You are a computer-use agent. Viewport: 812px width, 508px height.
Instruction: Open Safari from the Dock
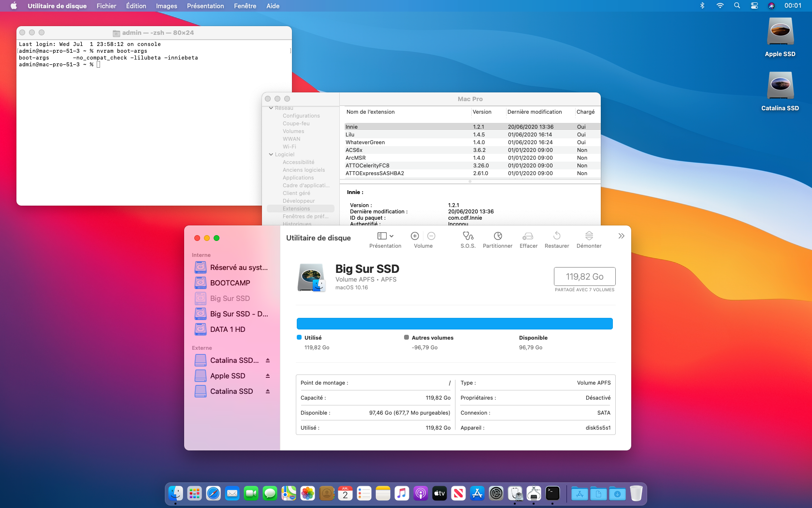[213, 493]
